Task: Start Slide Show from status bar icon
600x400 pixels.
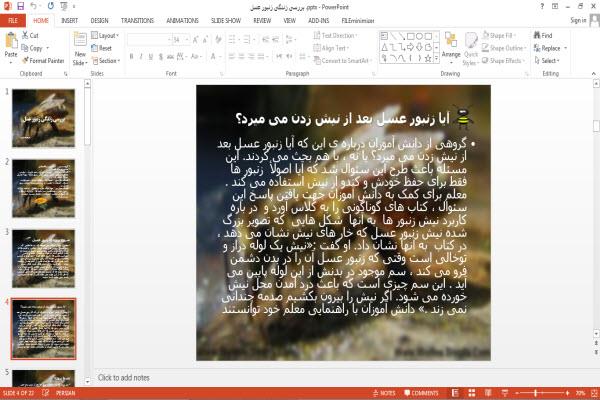Action: point(505,393)
